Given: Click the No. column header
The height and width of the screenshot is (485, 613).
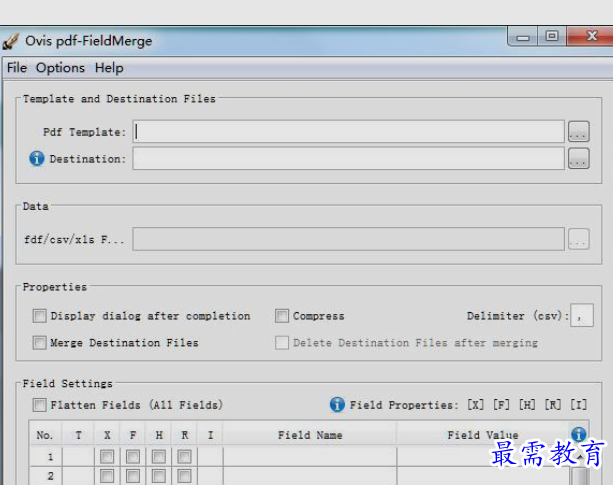Looking at the screenshot, I should pos(45,435).
